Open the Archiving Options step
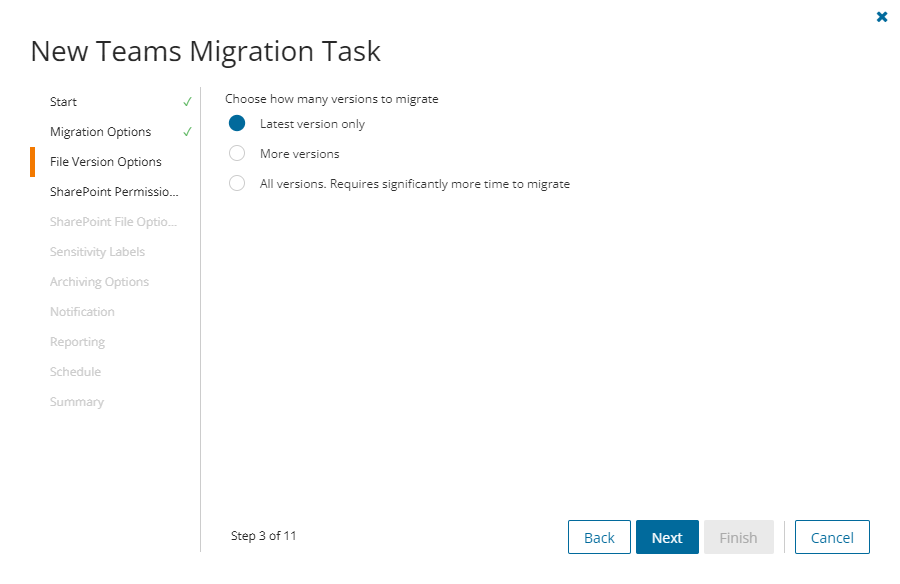 [x=99, y=282]
